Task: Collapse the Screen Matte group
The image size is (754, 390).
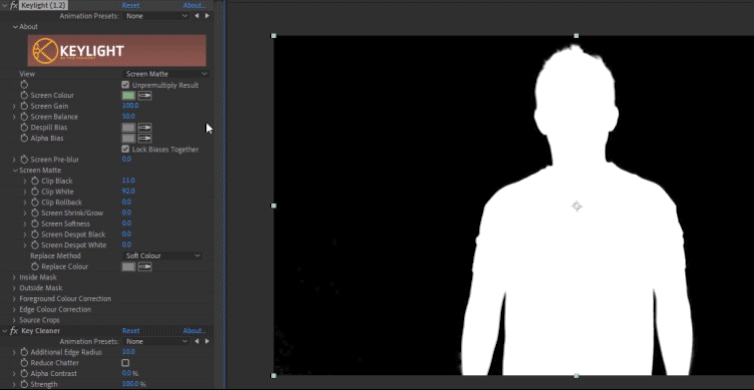Action: click(15, 170)
